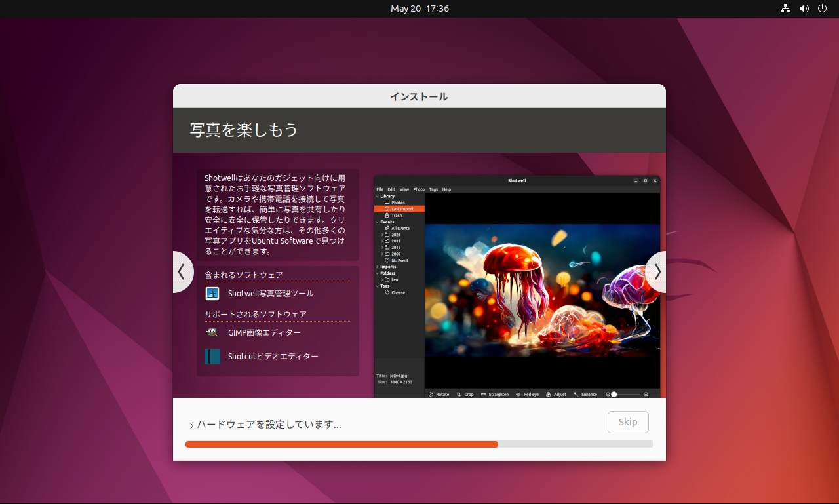839x504 pixels.
Task: Open Edit menu in Shotwell screenshot
Action: point(391,189)
